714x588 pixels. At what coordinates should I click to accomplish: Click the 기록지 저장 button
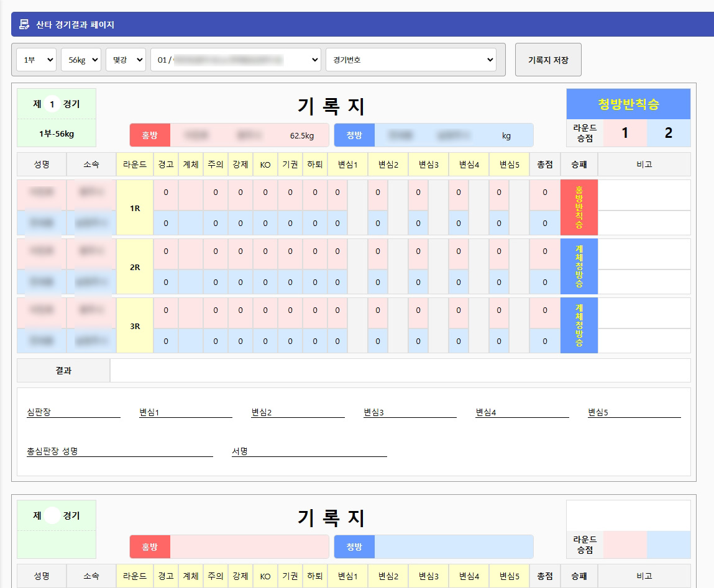coord(547,60)
